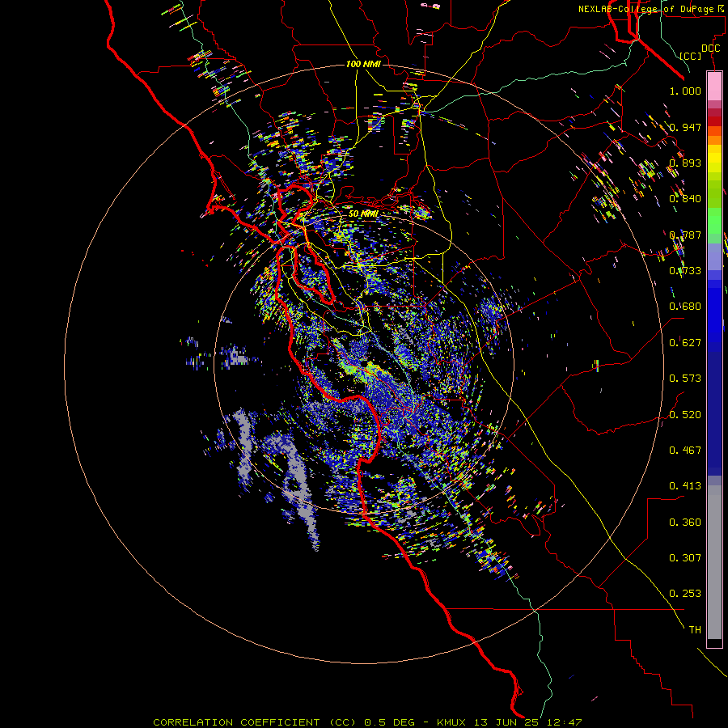728x728 pixels.
Task: Click the 0.840 legend label
Action: point(685,199)
